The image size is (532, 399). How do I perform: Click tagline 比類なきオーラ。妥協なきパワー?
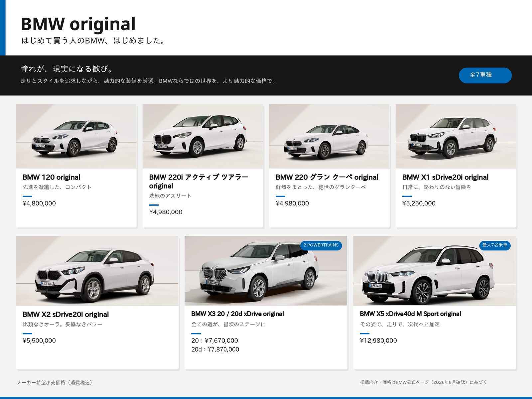63,325
